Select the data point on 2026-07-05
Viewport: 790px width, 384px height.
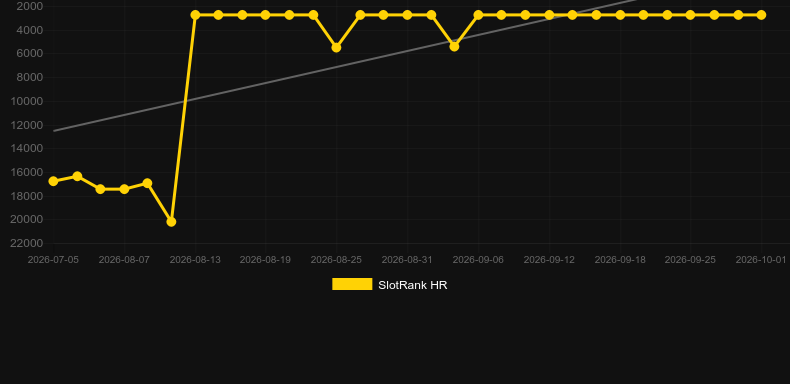pyautogui.click(x=53, y=181)
